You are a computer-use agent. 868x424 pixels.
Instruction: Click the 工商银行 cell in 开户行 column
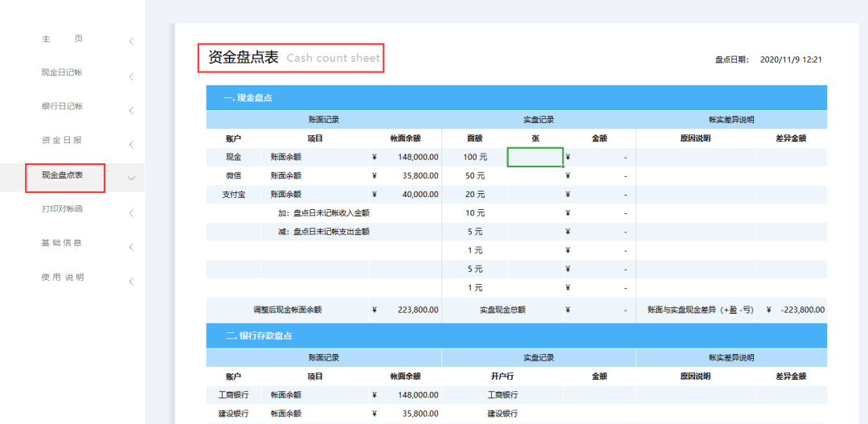point(502,395)
